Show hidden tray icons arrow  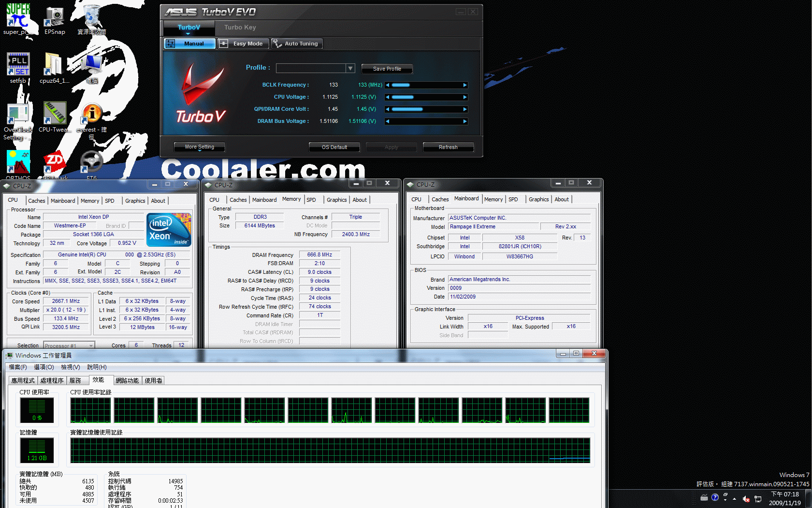click(x=735, y=498)
